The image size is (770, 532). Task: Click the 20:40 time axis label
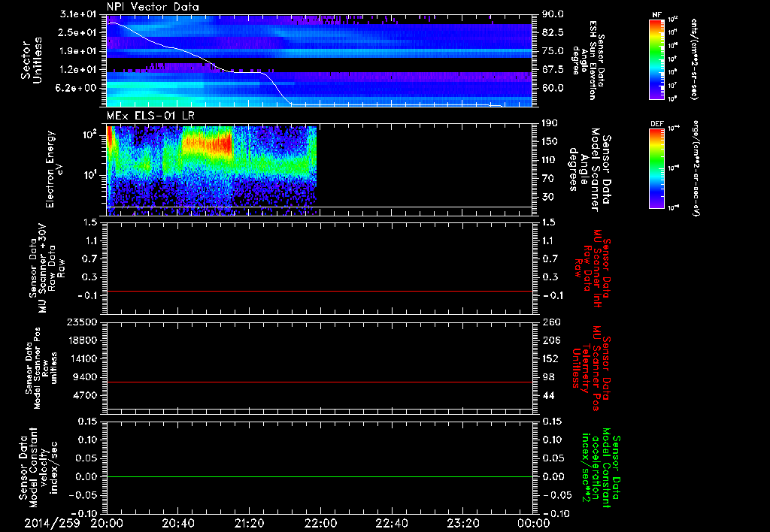click(177, 523)
